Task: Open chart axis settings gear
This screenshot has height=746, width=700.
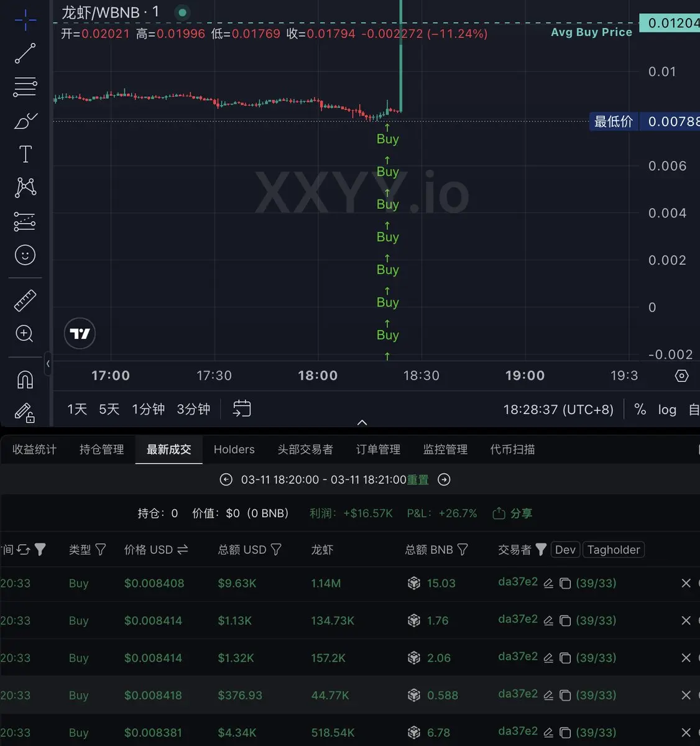Action: [x=682, y=376]
